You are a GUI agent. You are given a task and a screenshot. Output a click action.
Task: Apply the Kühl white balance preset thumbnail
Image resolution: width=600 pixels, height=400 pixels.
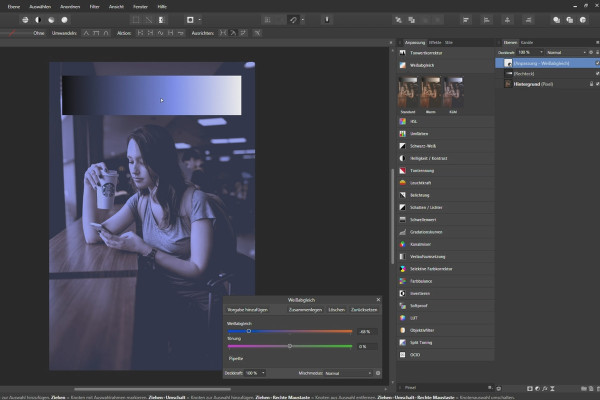click(453, 92)
